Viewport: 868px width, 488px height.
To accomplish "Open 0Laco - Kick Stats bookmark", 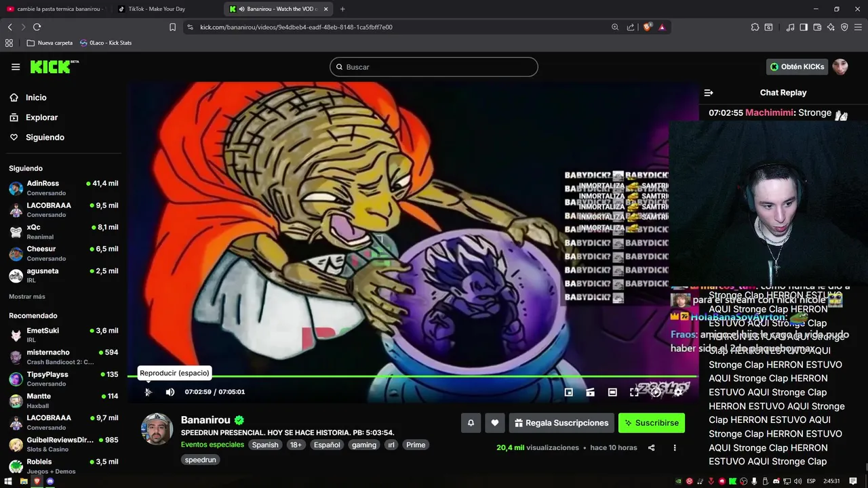I will click(106, 43).
